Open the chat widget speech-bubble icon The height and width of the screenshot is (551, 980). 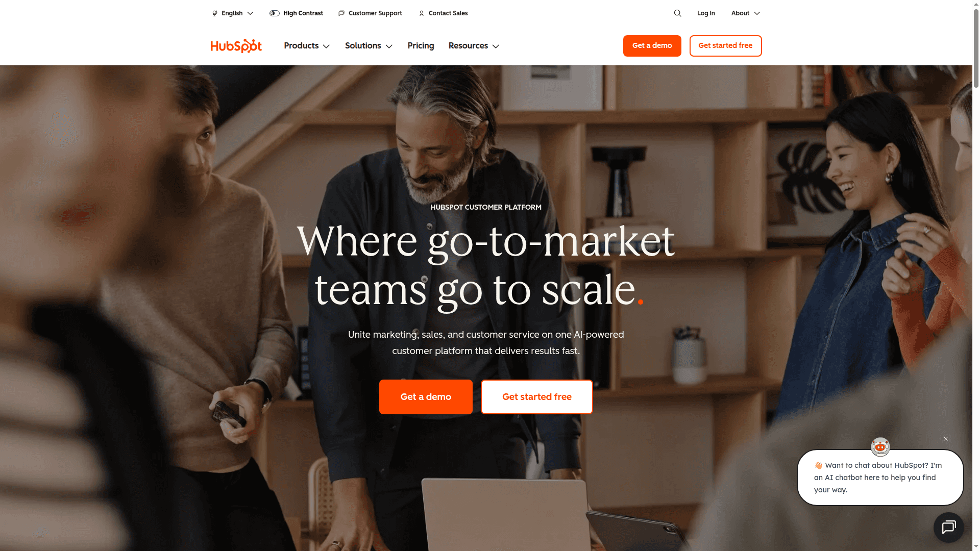click(948, 527)
